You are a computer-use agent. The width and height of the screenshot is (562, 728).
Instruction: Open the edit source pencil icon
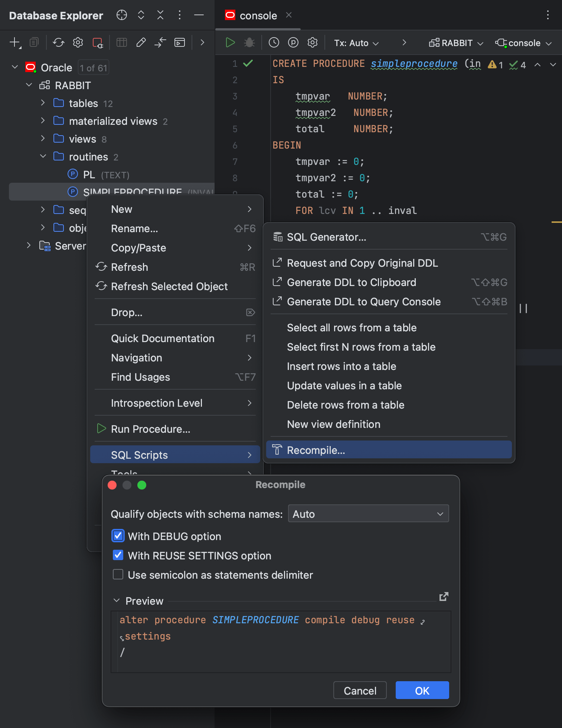point(141,43)
